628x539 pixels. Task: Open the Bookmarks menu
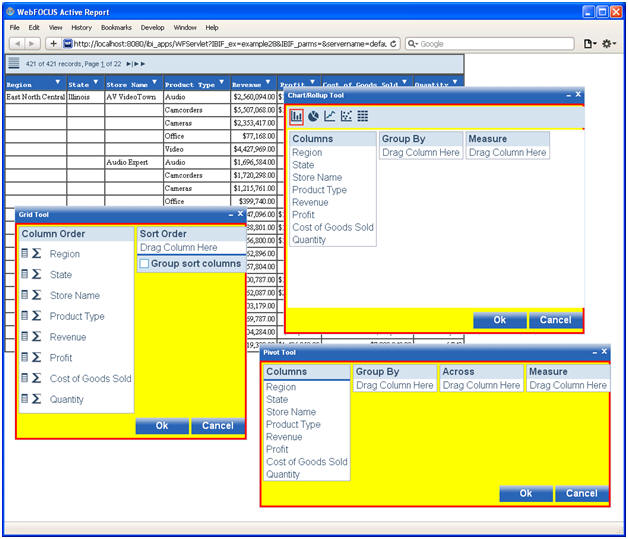(x=116, y=28)
